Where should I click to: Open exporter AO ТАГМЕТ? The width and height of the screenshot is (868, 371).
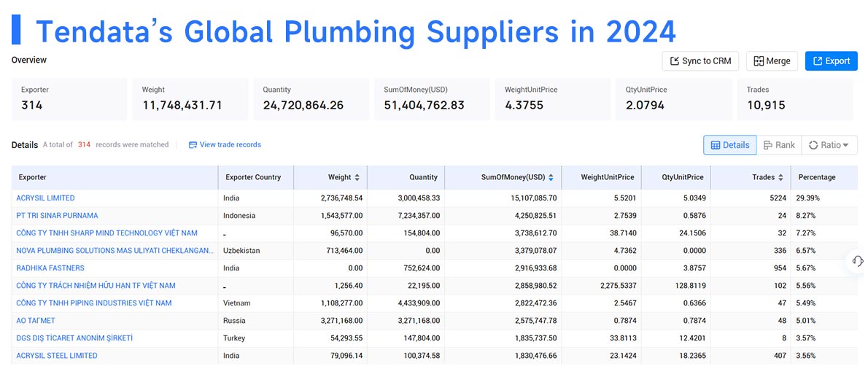tap(36, 321)
